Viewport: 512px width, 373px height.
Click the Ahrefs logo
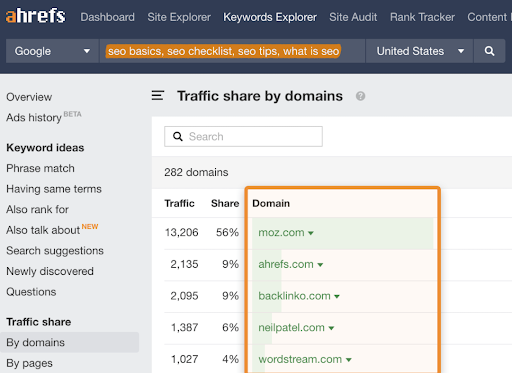tap(36, 16)
